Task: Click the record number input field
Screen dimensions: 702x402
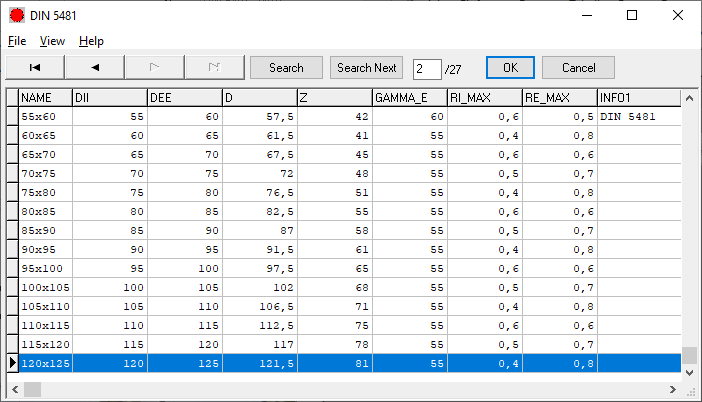Action: click(426, 68)
